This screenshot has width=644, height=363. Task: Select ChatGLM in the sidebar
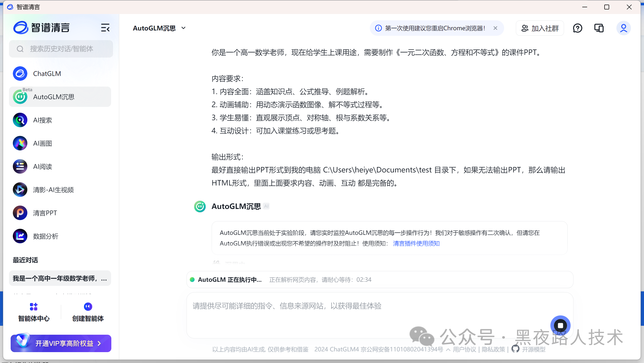(47, 74)
